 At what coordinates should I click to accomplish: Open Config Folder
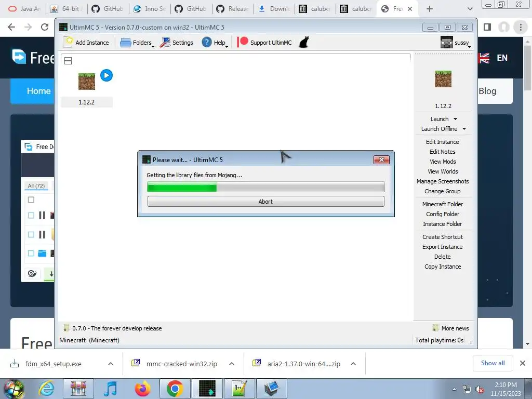coord(443,214)
